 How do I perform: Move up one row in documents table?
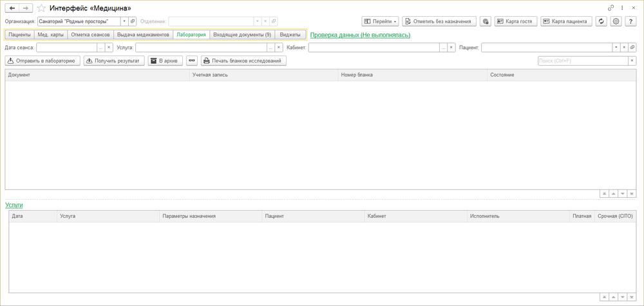click(614, 193)
